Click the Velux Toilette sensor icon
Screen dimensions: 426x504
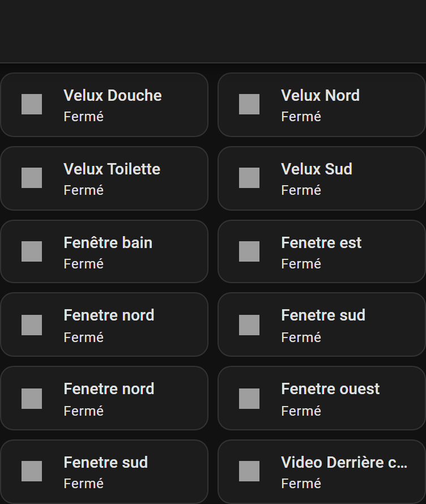(x=31, y=178)
